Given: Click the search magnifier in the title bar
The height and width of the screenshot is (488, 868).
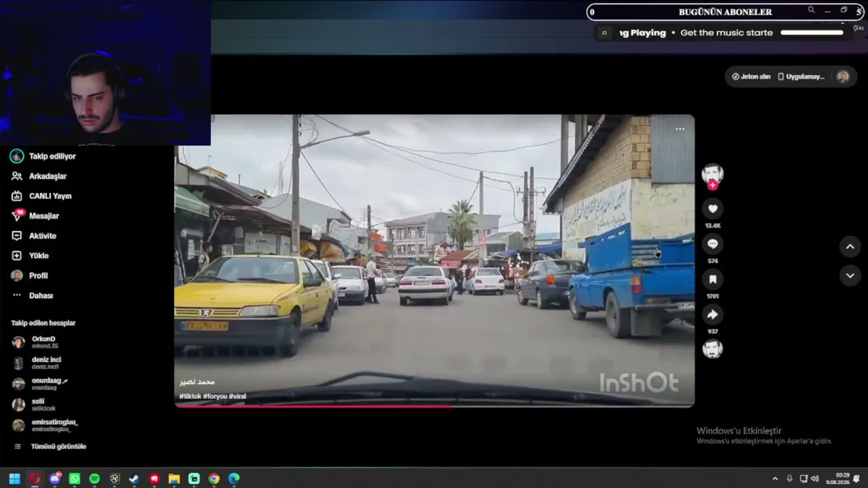Looking at the screenshot, I should pyautogui.click(x=811, y=10).
